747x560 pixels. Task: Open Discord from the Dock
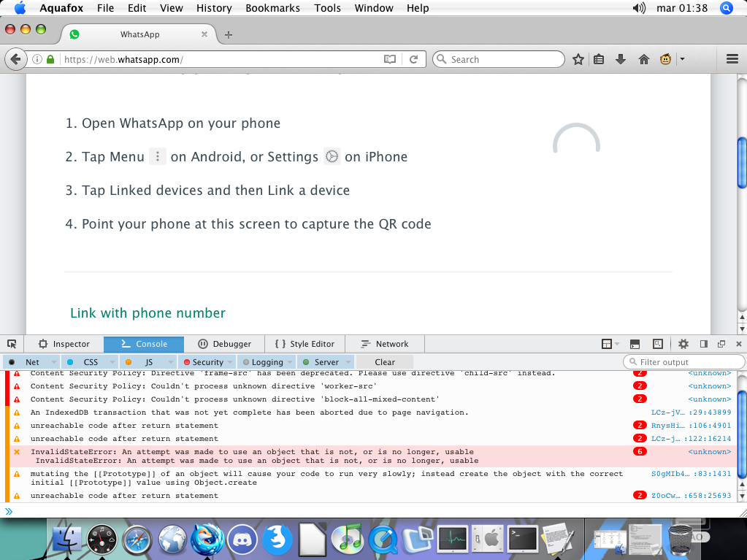242,540
